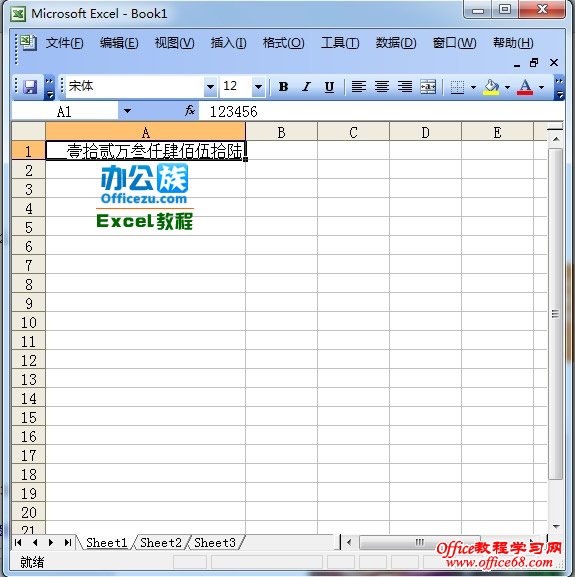
Task: Select column E header
Action: pyautogui.click(x=497, y=132)
